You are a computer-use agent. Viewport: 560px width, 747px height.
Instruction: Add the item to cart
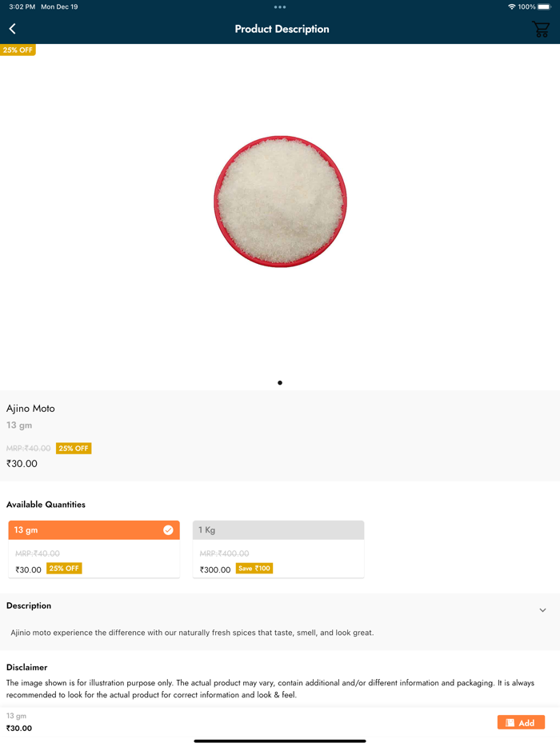pos(521,723)
